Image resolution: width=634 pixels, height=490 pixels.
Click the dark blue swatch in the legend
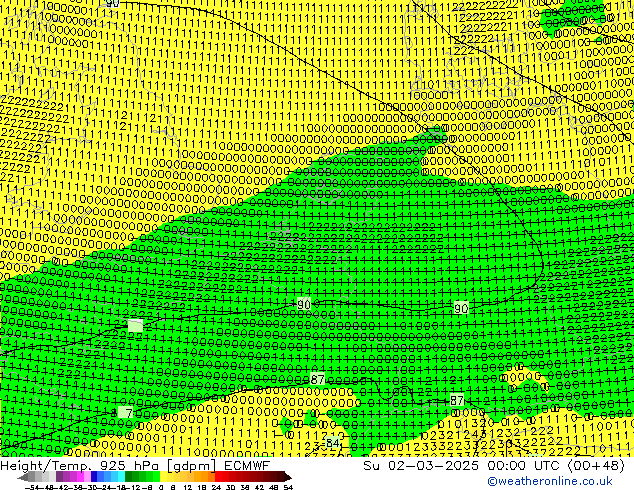(94, 476)
